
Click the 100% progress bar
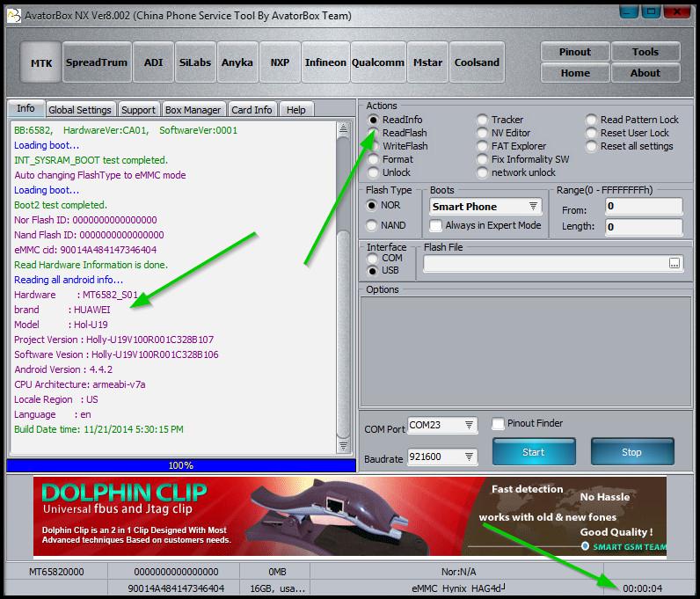point(181,465)
